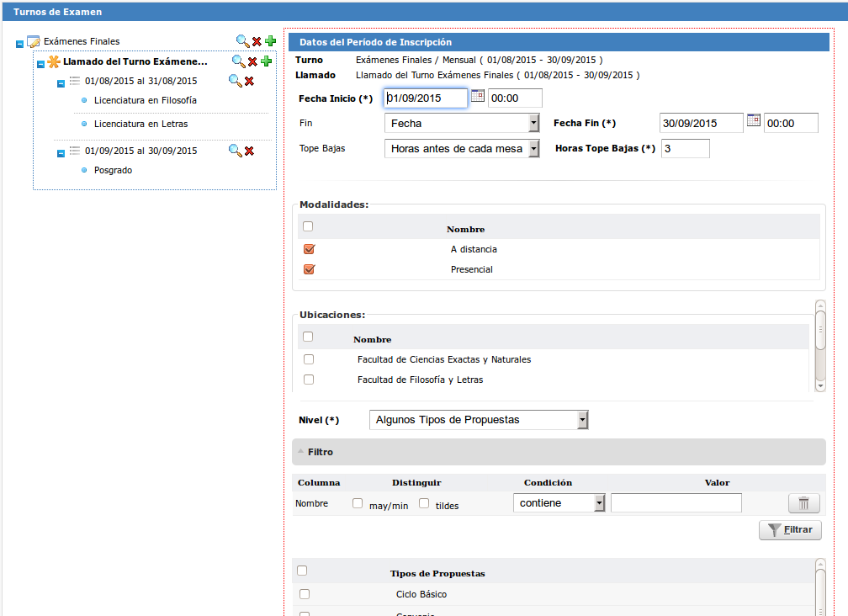
Task: View period 01/09/2015 al 30/09/2015 magnifier
Action: pyautogui.click(x=235, y=151)
